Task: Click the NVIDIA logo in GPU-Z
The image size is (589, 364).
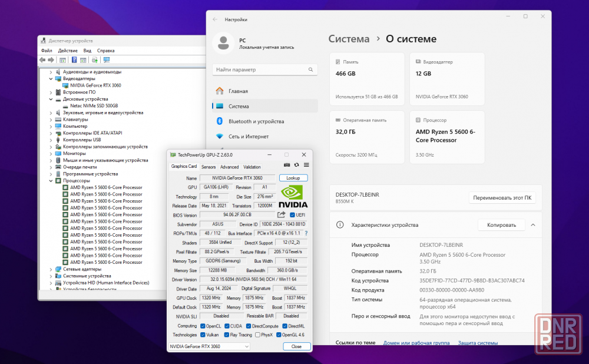Action: (x=293, y=197)
